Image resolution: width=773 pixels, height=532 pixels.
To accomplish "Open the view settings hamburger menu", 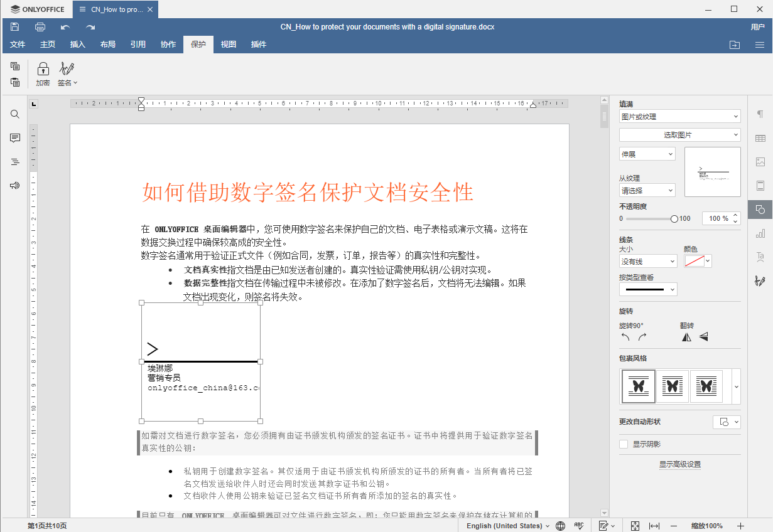I will (x=760, y=45).
